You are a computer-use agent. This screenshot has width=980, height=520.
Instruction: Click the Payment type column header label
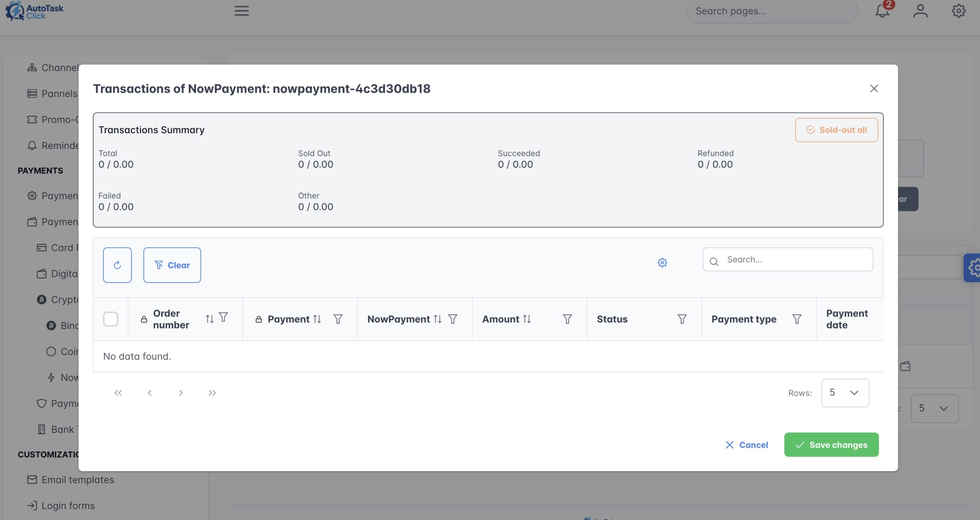(x=744, y=319)
